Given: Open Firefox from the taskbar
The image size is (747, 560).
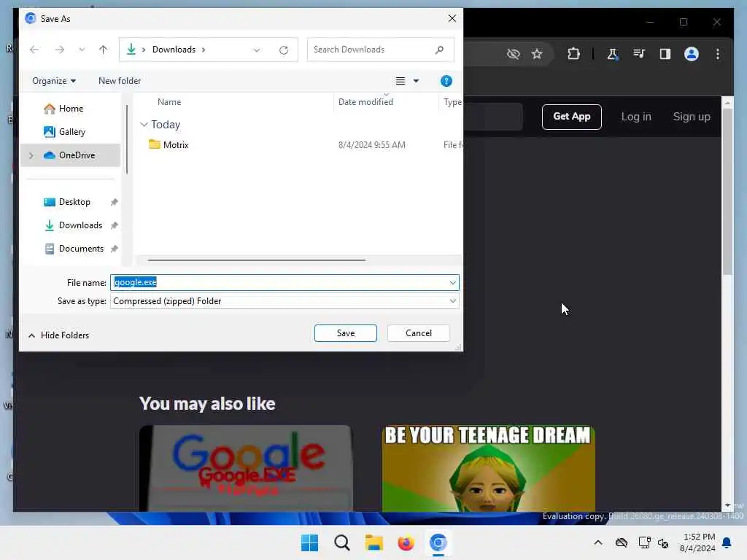Looking at the screenshot, I should 406,542.
